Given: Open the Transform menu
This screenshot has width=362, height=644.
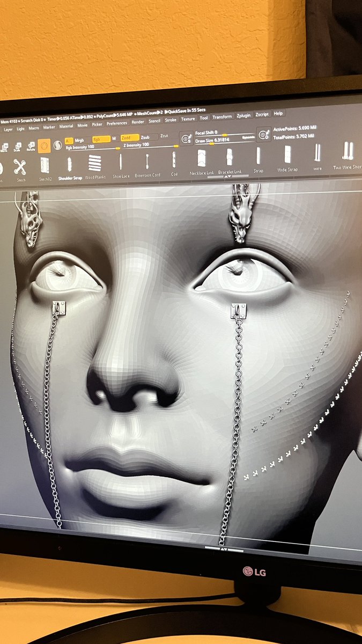Looking at the screenshot, I should tap(222, 117).
